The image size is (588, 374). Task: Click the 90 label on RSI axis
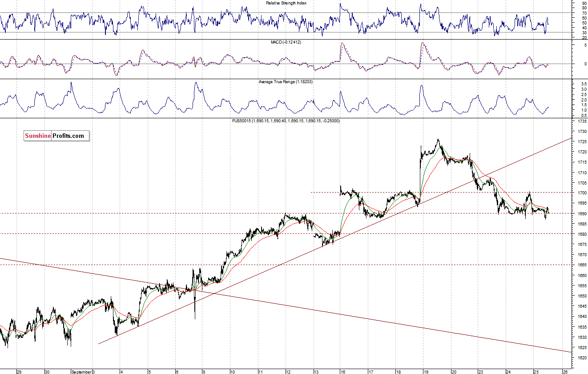pyautogui.click(x=584, y=3)
